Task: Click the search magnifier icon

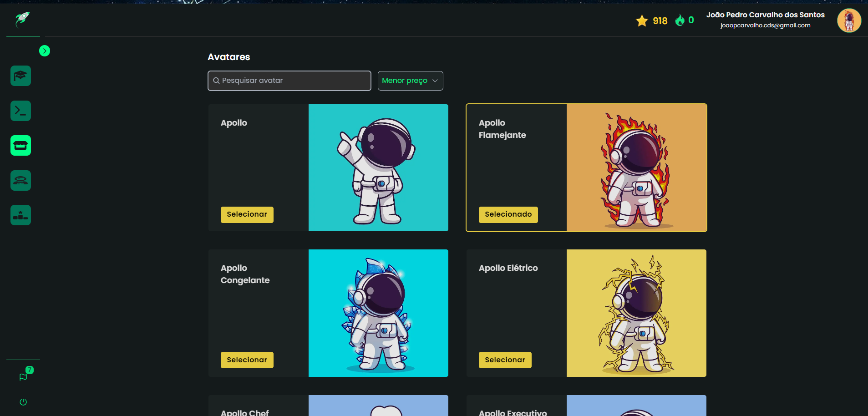Action: pyautogui.click(x=216, y=81)
